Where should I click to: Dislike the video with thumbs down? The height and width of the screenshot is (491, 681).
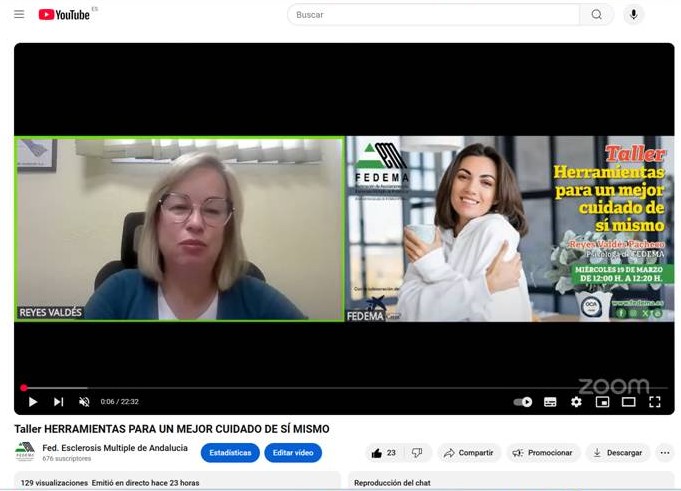417,453
